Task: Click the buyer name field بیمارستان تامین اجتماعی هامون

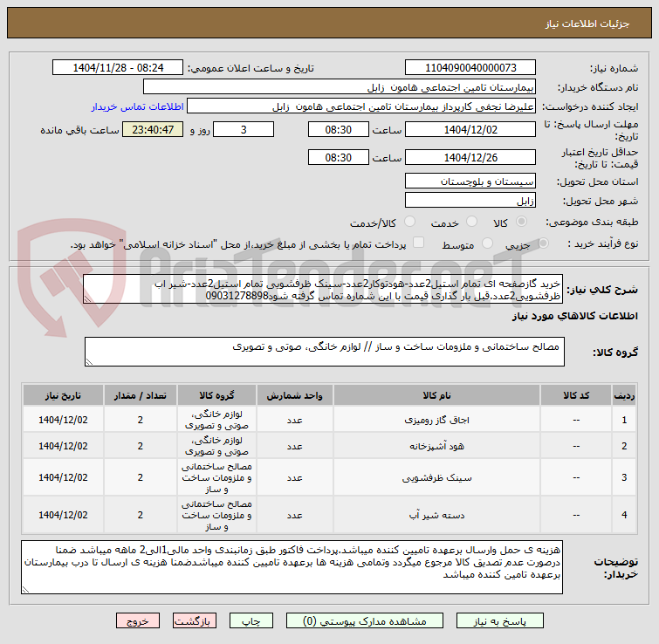Action: (340, 87)
